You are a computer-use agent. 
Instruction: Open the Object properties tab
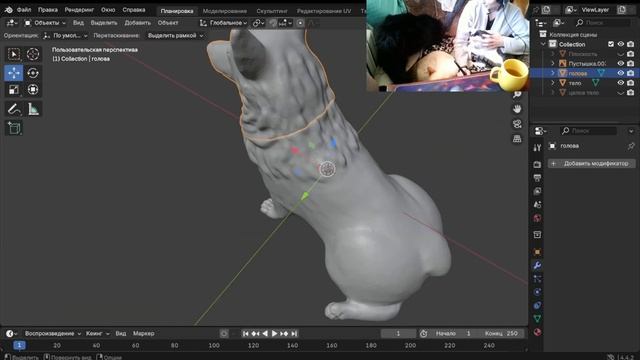(x=537, y=252)
